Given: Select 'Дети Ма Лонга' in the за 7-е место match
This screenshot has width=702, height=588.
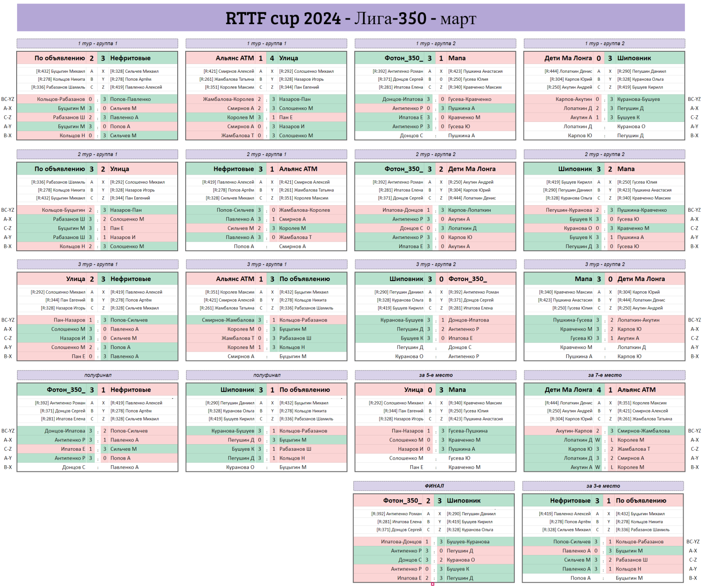Looking at the screenshot, I should (569, 389).
